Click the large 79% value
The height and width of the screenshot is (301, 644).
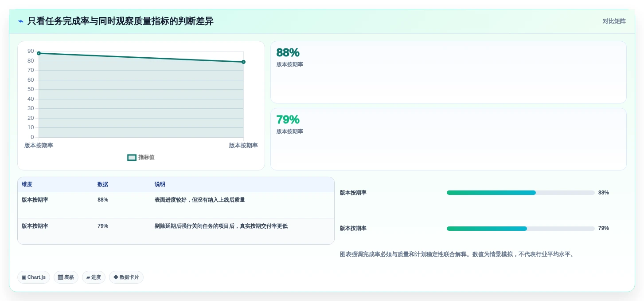point(288,119)
